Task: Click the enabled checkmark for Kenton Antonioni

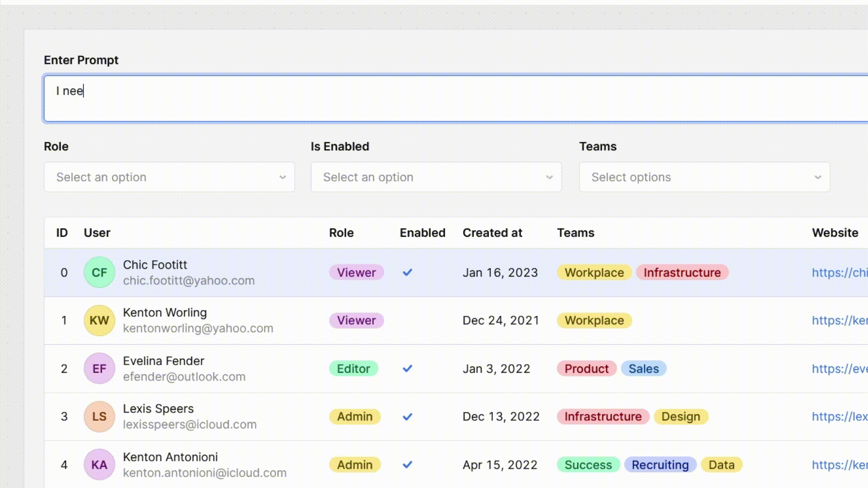Action: click(408, 465)
